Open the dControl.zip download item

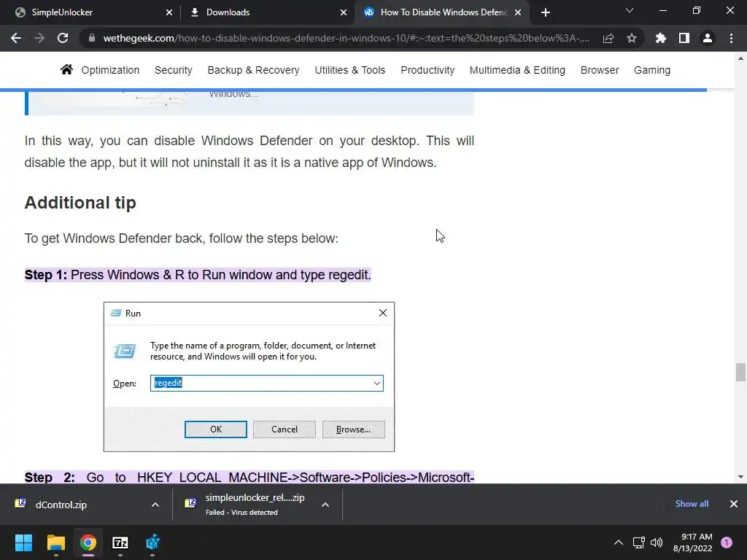pos(61,505)
